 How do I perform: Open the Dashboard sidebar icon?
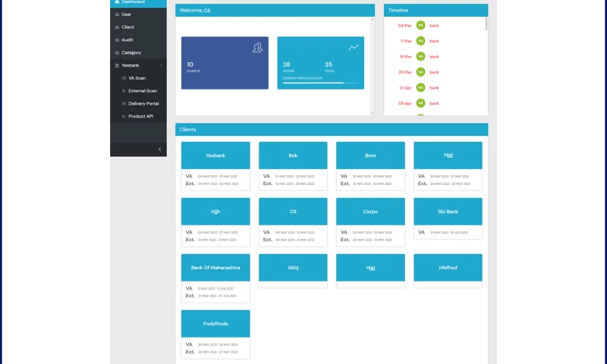tap(118, 2)
